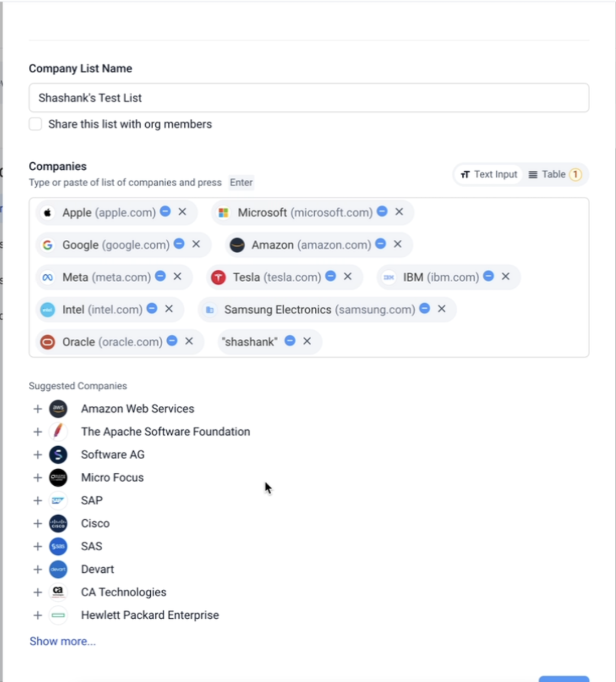The width and height of the screenshot is (616, 682).
Task: Switch to Text Input view
Action: (489, 174)
